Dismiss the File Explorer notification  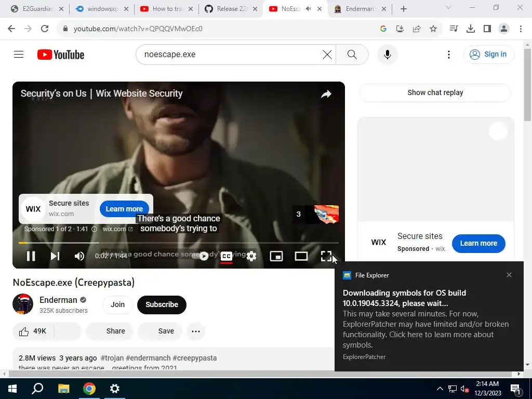509,275
